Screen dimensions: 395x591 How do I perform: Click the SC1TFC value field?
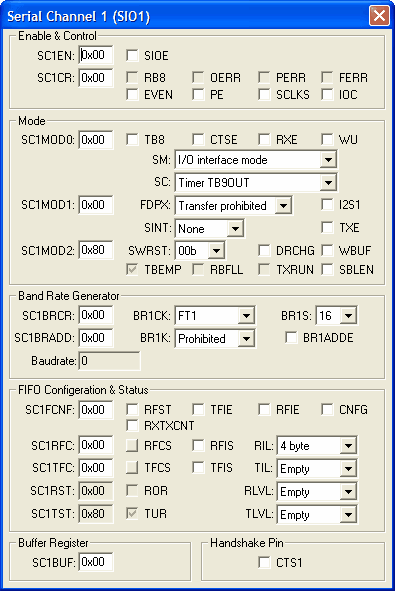coord(96,468)
